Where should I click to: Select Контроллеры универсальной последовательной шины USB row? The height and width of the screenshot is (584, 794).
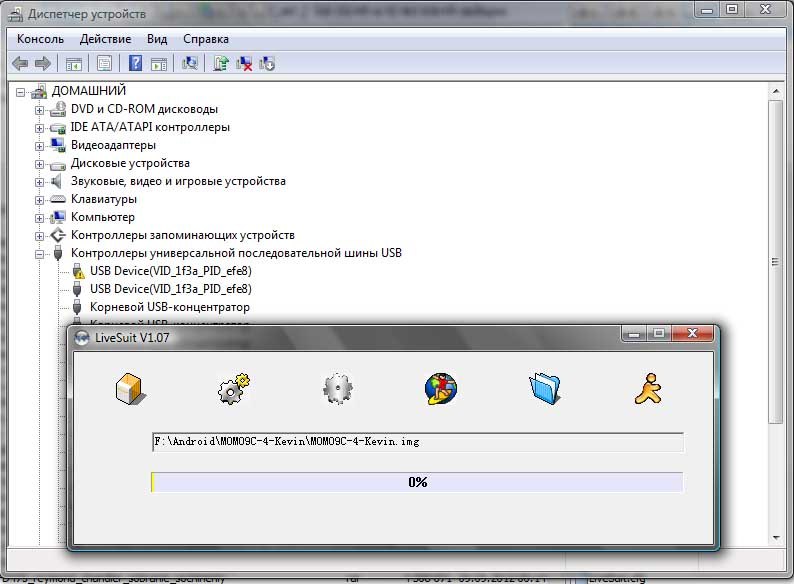pos(236,253)
